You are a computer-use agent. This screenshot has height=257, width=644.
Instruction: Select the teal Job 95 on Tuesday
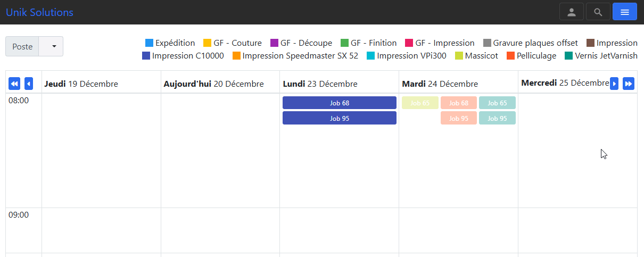[497, 118]
